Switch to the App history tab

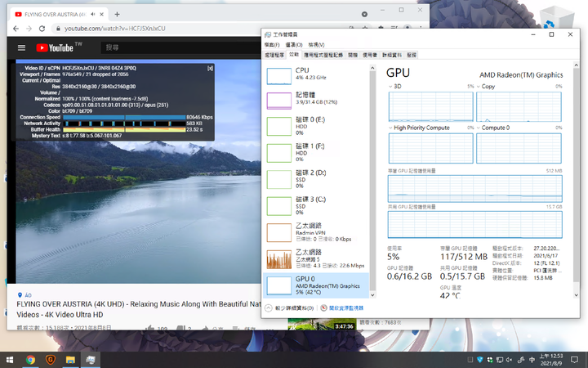tap(323, 56)
